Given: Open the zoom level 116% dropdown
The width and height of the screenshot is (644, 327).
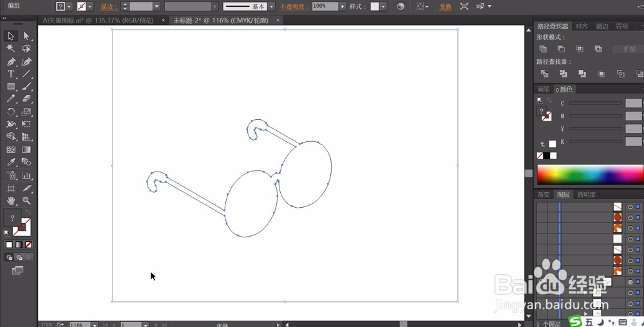Looking at the screenshot, I should (95, 324).
